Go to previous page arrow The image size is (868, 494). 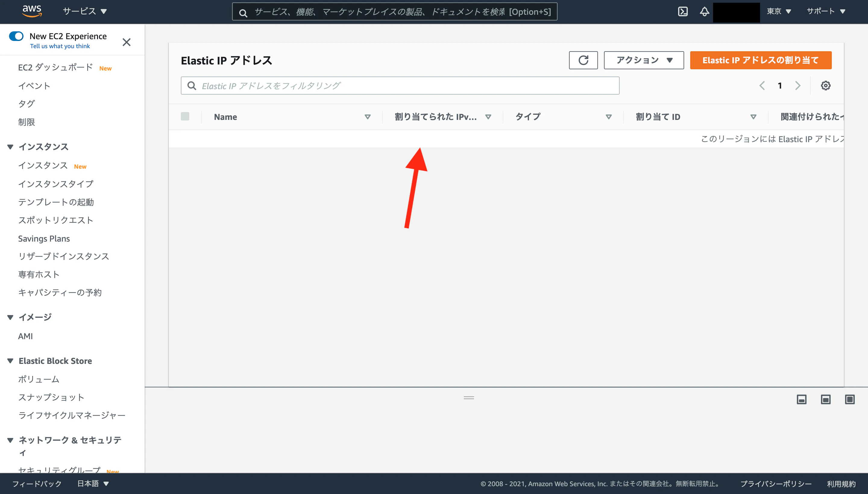point(762,86)
